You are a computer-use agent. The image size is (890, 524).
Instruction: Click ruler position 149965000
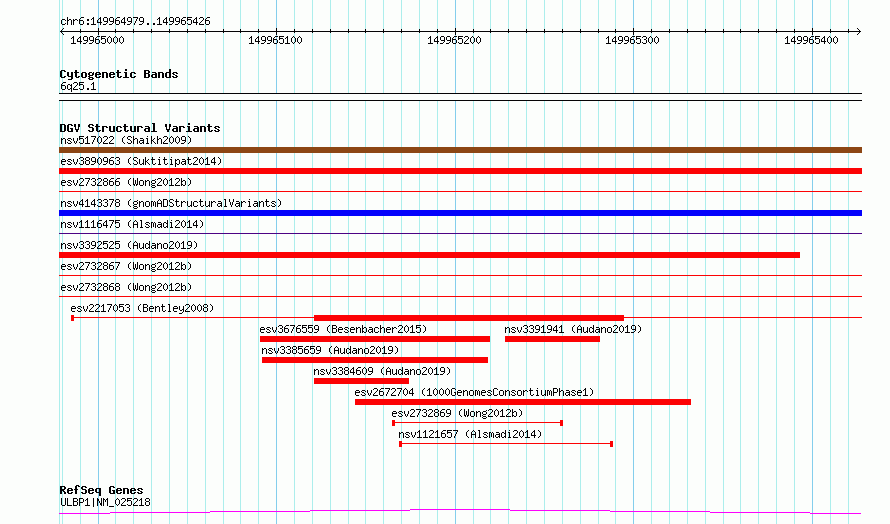tap(97, 40)
